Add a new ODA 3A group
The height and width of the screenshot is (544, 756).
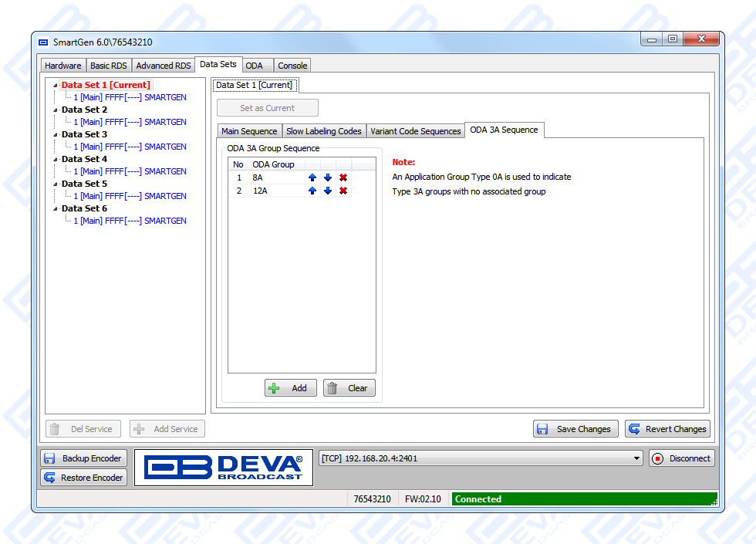(x=290, y=388)
